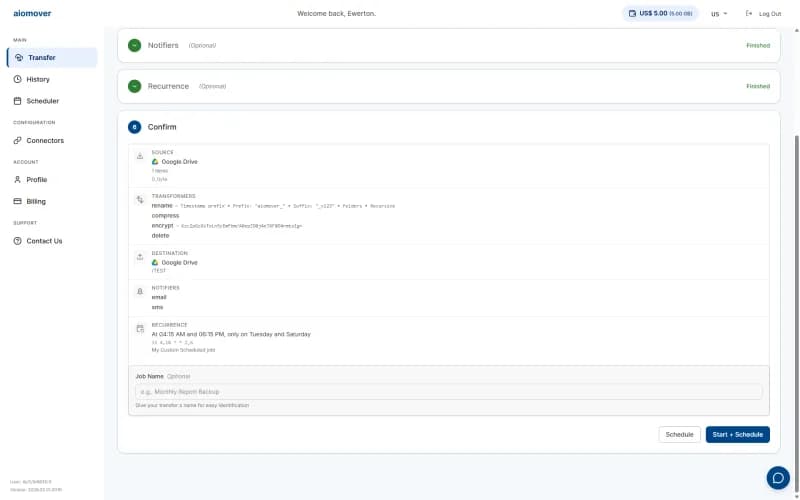Click the Recurrence Finished status label
This screenshot has width=800, height=500.
pyautogui.click(x=758, y=86)
